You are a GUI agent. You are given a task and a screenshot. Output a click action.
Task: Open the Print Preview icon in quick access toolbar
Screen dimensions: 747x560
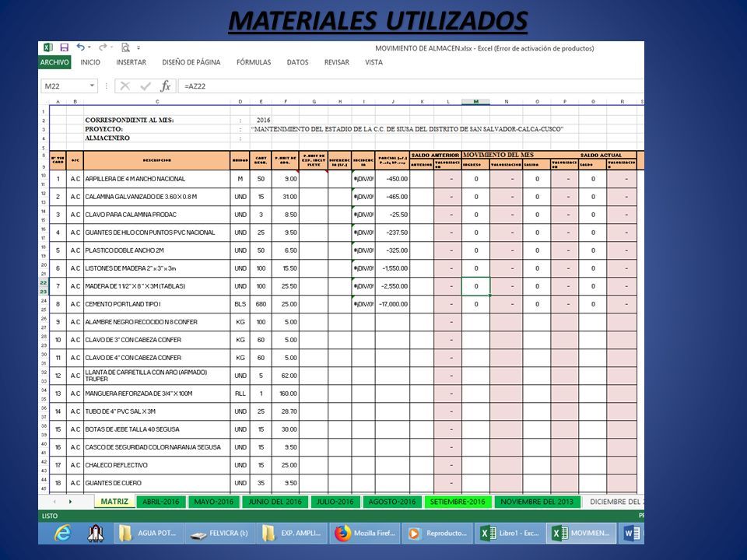point(125,47)
